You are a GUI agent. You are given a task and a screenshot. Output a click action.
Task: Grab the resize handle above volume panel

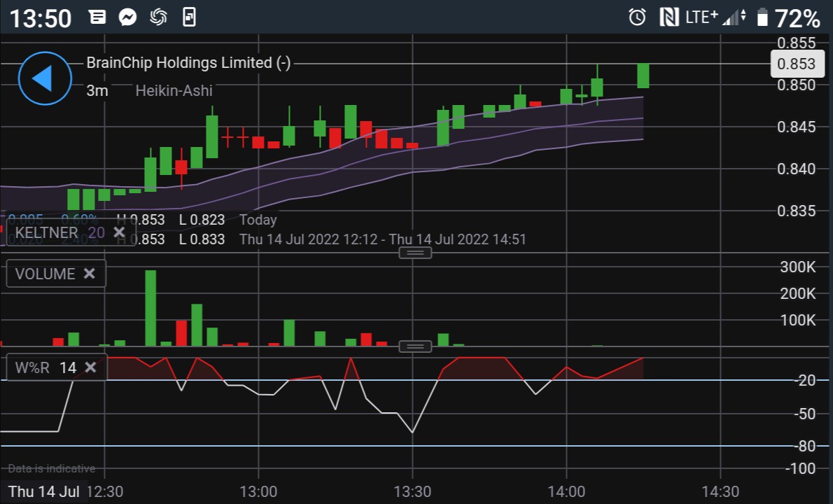[415, 253]
